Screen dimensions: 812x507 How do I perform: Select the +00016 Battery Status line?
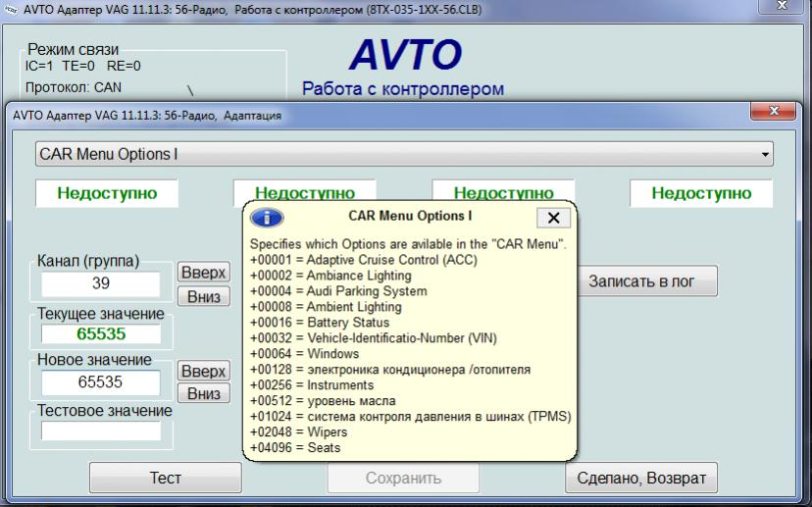(320, 322)
